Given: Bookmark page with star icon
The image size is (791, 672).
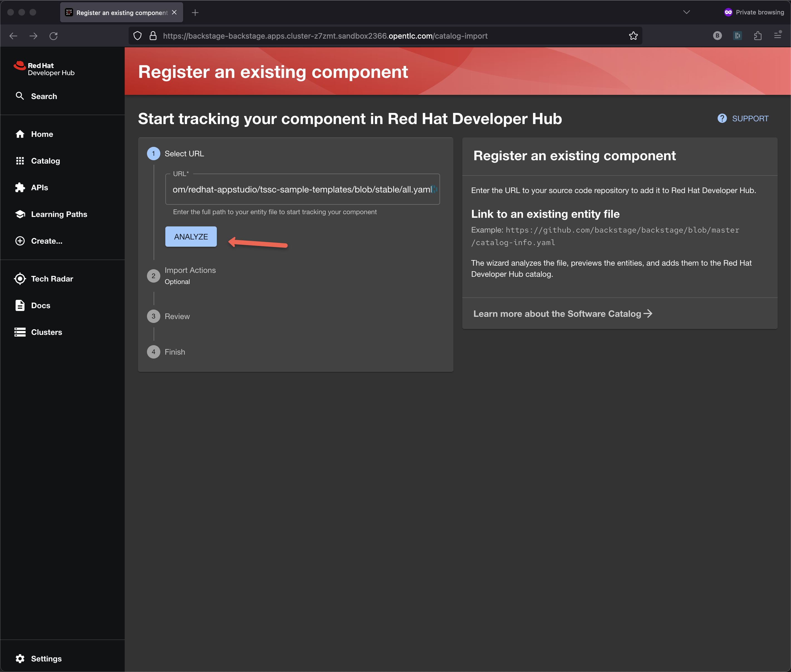Looking at the screenshot, I should pyautogui.click(x=633, y=36).
